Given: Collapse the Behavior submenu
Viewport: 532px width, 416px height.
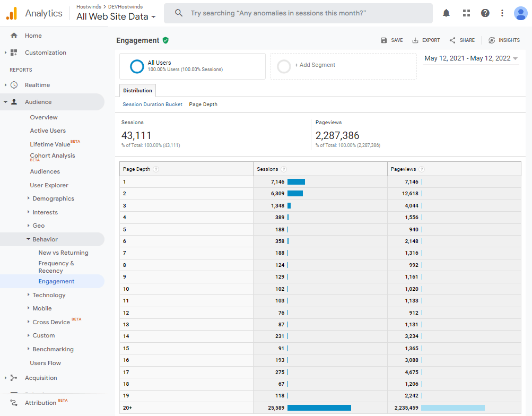Looking at the screenshot, I should coord(29,239).
